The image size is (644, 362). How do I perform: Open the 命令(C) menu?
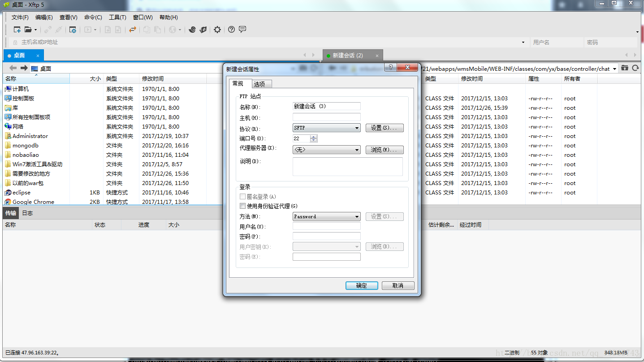(x=93, y=17)
